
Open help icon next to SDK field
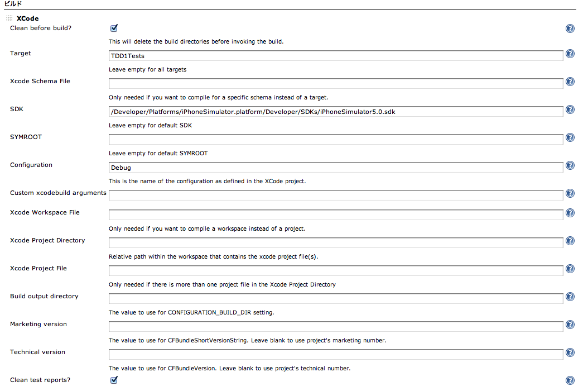[570, 109]
